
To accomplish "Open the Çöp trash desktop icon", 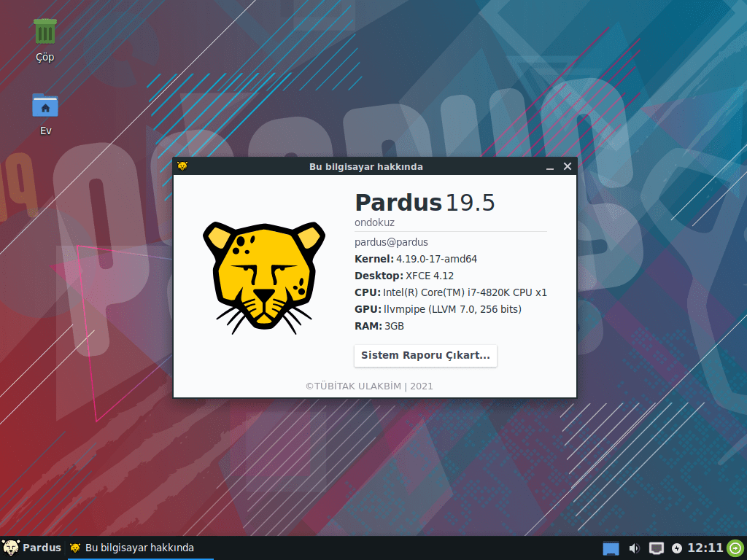I will 45,32.
